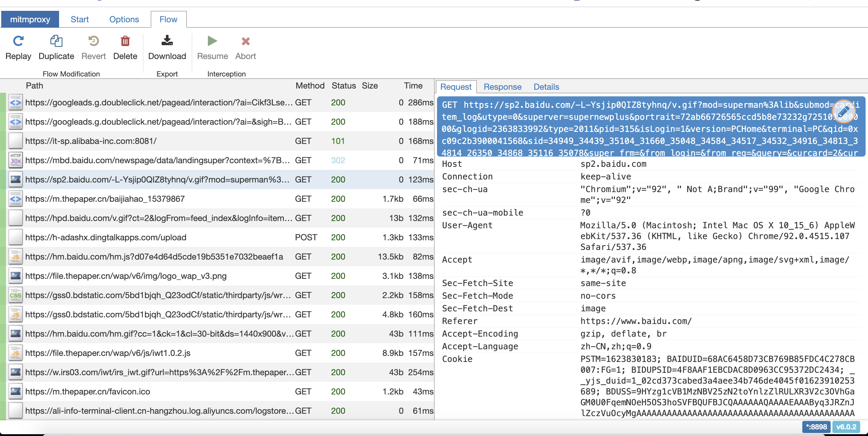Click the Replay icon

(18, 41)
